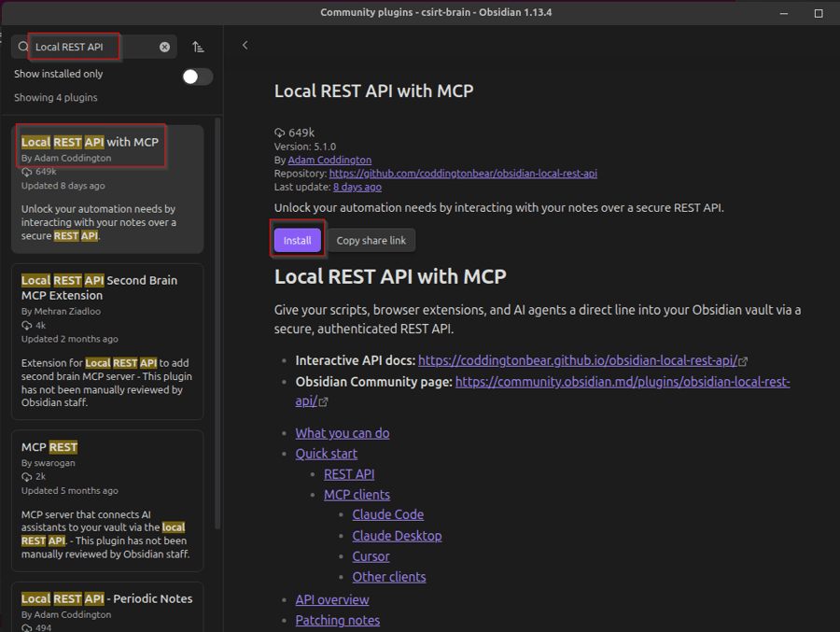Jump to Patching notes section
The width and height of the screenshot is (840, 632).
[x=338, y=620]
